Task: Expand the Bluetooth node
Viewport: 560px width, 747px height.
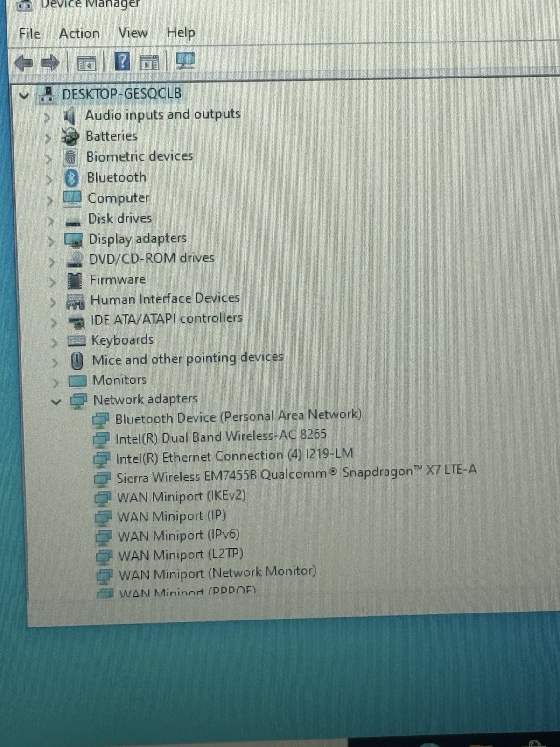Action: (49, 180)
